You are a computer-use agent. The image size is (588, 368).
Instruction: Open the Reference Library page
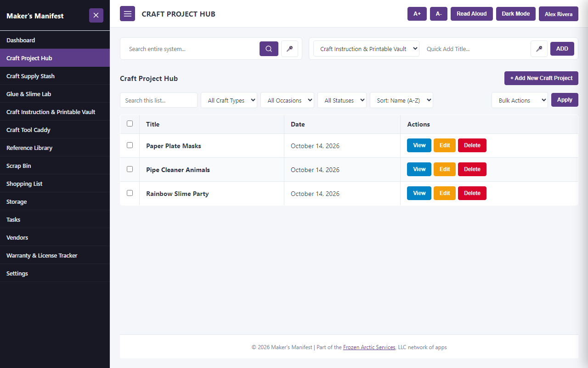(55, 148)
